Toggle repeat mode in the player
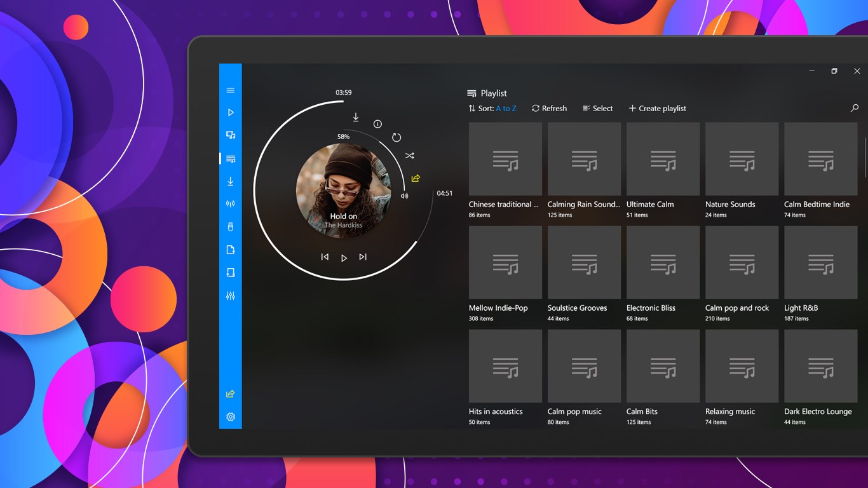This screenshot has width=868, height=488. [x=397, y=137]
